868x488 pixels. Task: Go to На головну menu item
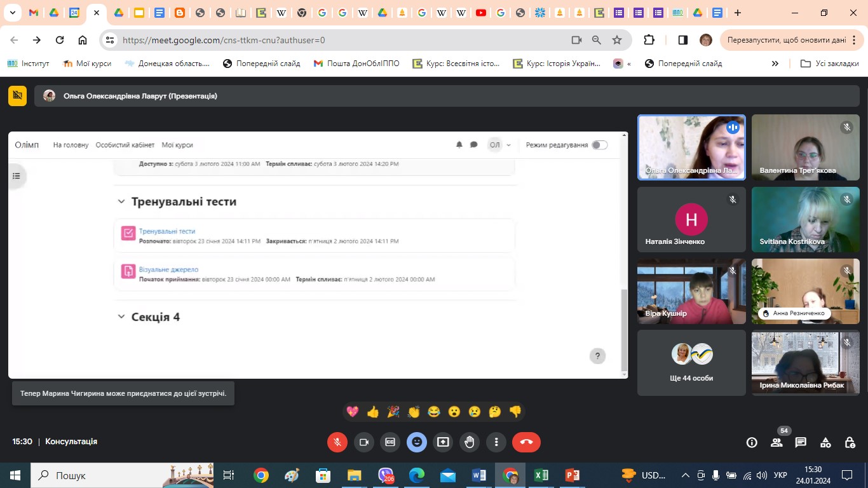click(x=71, y=145)
